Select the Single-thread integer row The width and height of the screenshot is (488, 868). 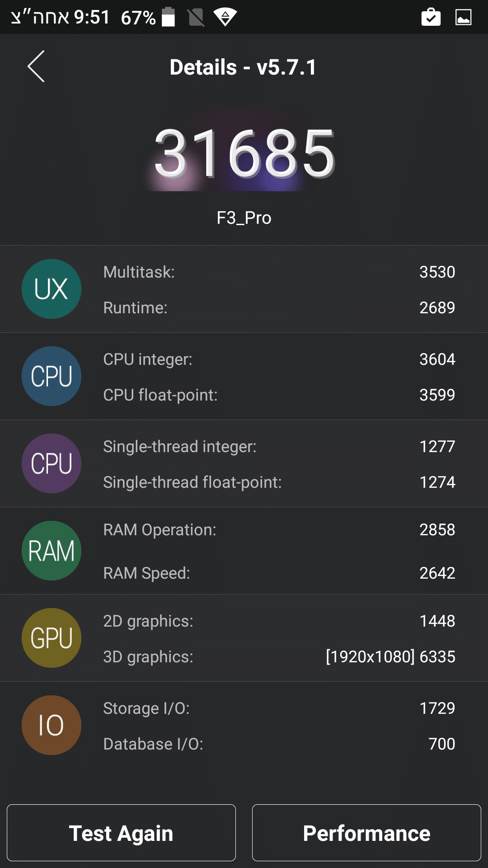point(279,447)
